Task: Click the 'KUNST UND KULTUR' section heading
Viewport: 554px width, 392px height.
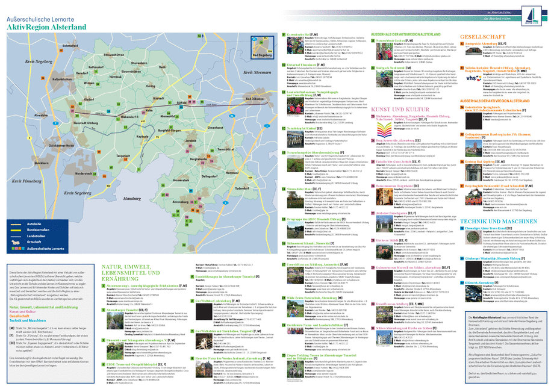Action: click(400, 110)
